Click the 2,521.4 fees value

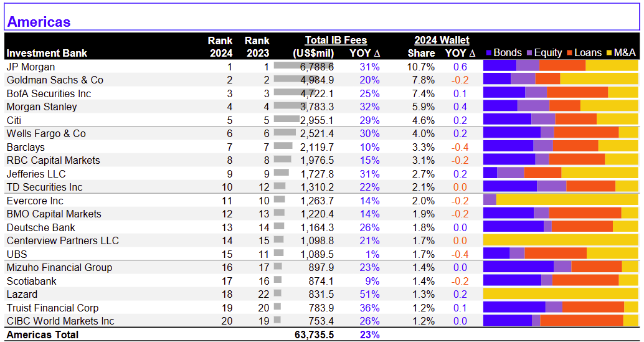point(316,134)
